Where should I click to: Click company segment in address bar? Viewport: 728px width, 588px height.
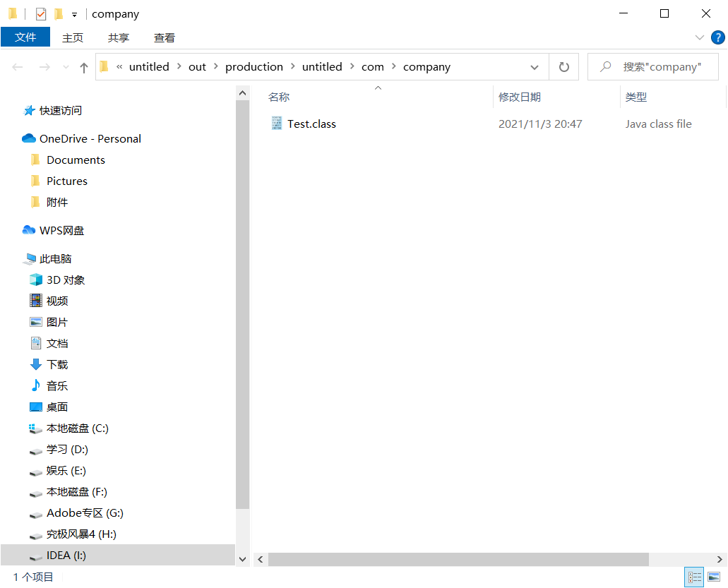click(x=426, y=67)
